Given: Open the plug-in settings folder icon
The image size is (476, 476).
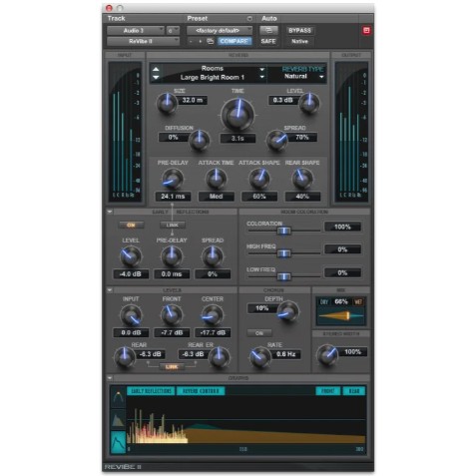Looking at the screenshot, I should click(x=210, y=41).
